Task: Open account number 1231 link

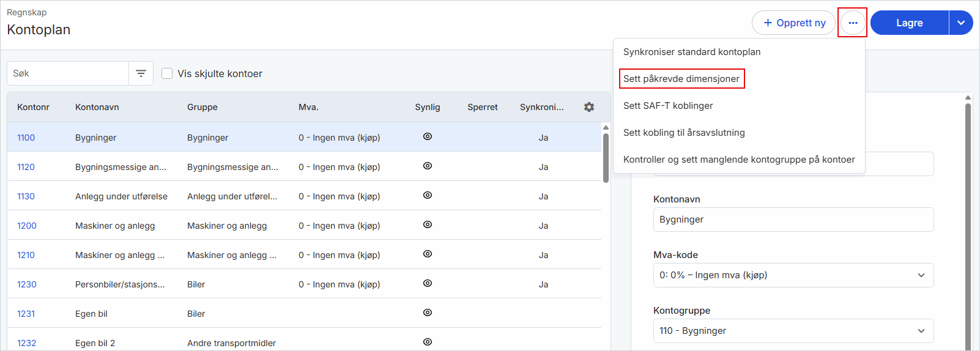Action: (x=26, y=314)
